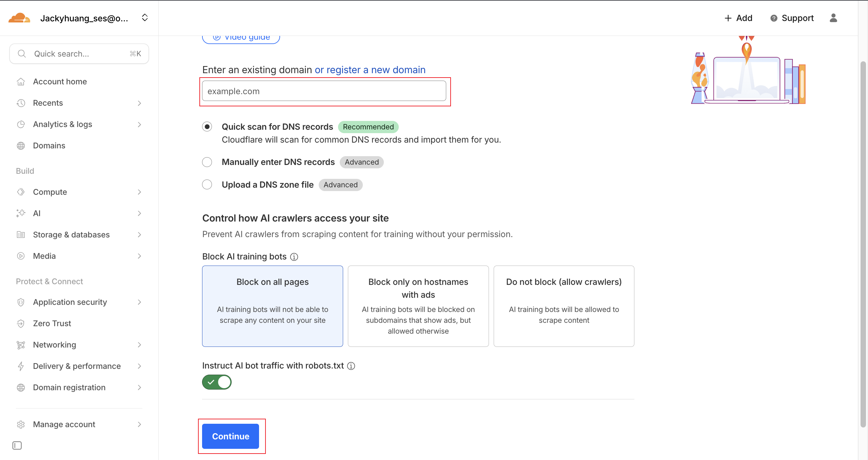Open the user profile icon
The height and width of the screenshot is (460, 868).
(833, 18)
